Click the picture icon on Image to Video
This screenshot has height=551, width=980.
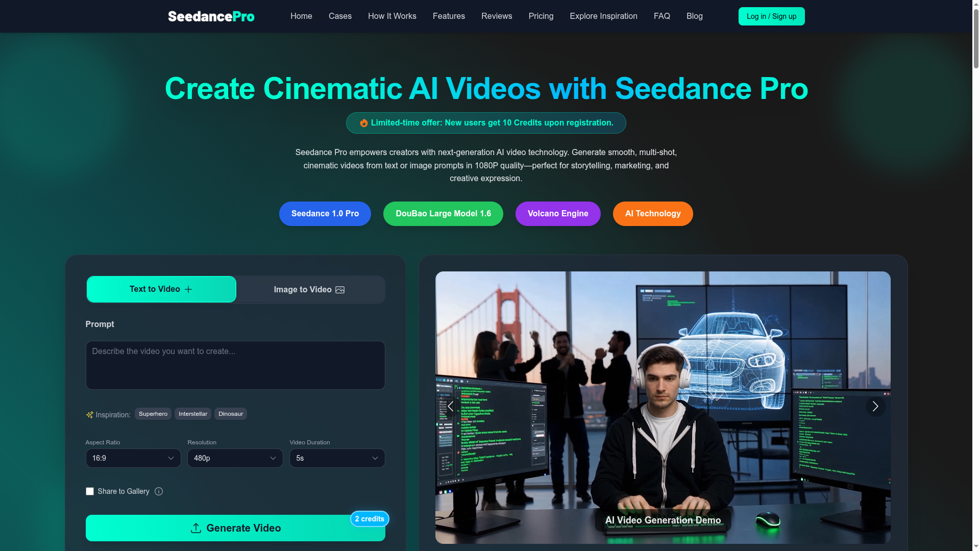[x=340, y=290]
